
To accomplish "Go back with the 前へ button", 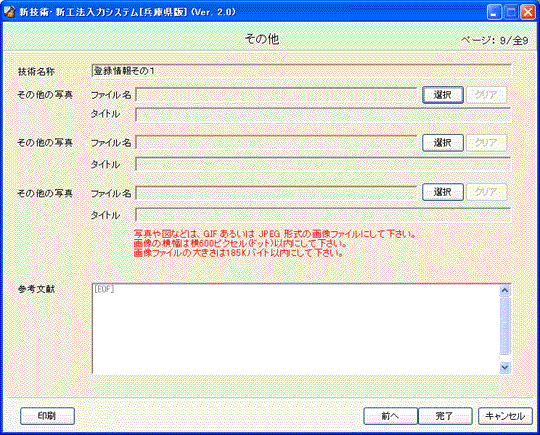I will pos(390,416).
